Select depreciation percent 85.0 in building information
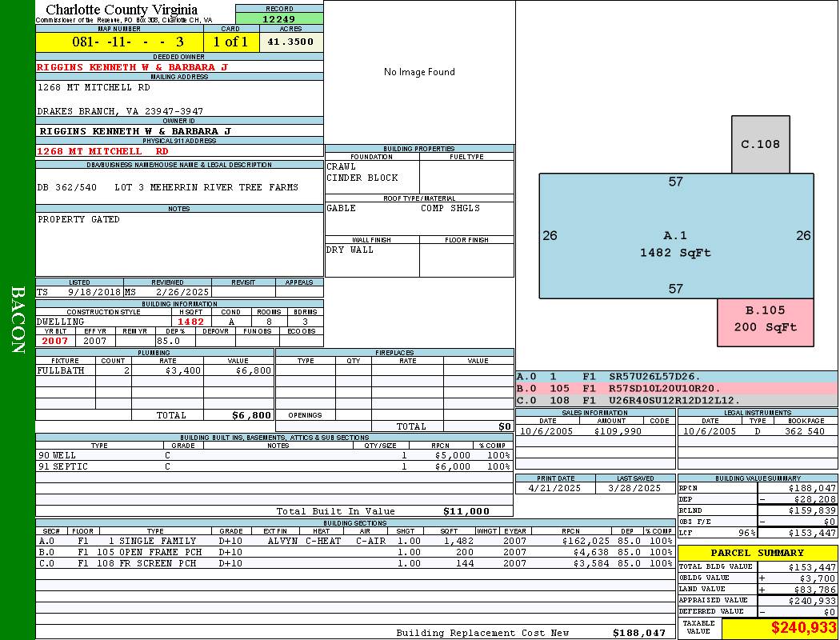This screenshot has height=640, width=840. click(168, 341)
